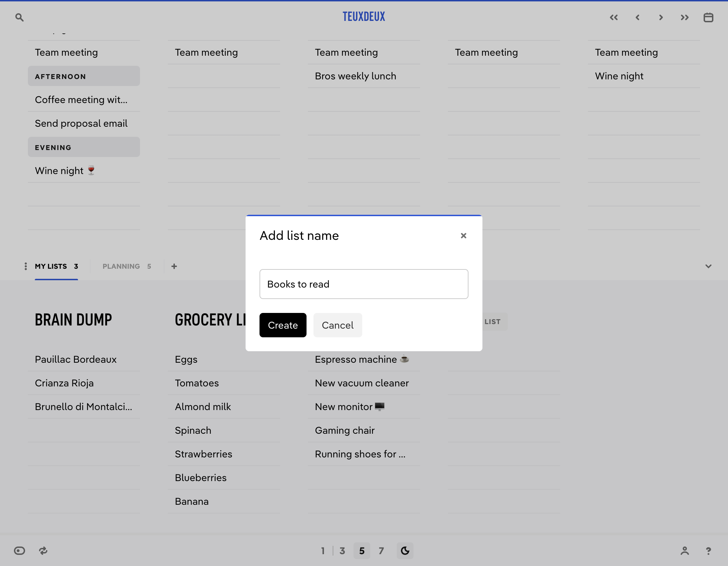Open the account profile icon

685,551
